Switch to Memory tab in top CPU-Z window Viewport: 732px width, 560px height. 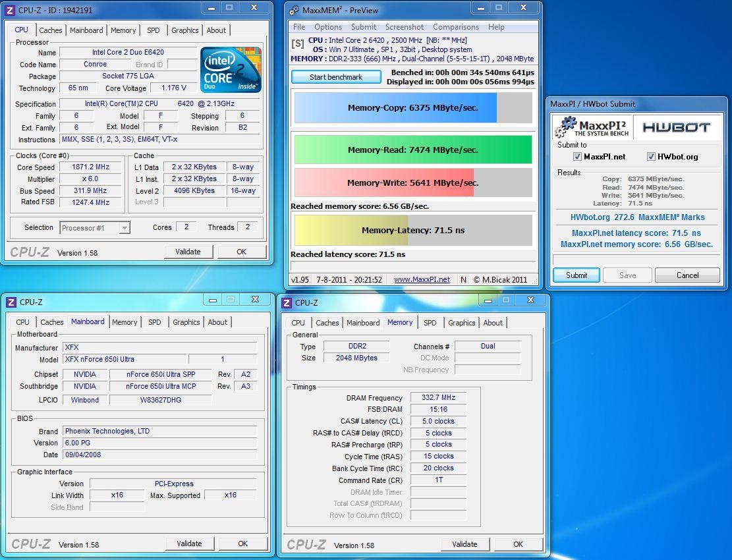coord(123,30)
